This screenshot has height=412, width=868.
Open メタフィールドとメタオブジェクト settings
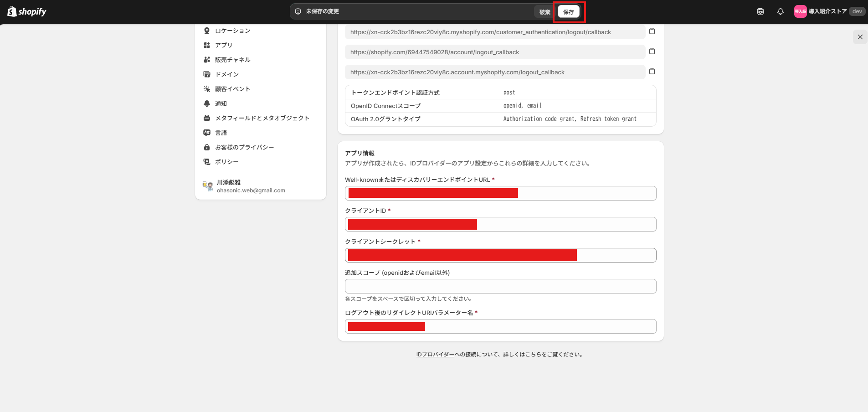click(x=262, y=118)
